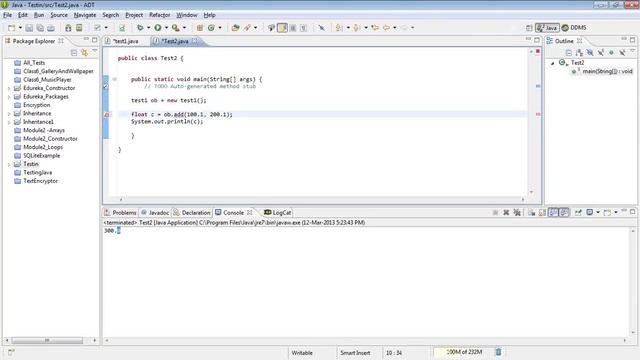The height and width of the screenshot is (360, 640).
Task: Click the Package Explorer horizontal scrollbar
Action: [x=47, y=340]
